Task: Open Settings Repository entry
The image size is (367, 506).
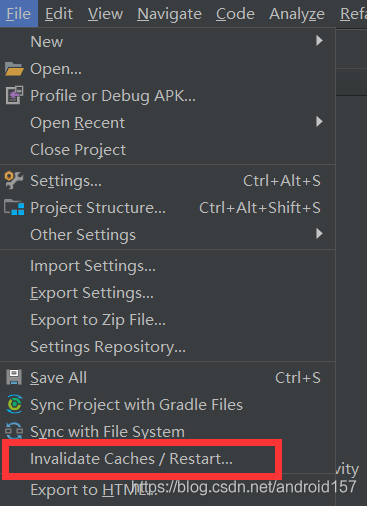Action: pyautogui.click(x=108, y=347)
